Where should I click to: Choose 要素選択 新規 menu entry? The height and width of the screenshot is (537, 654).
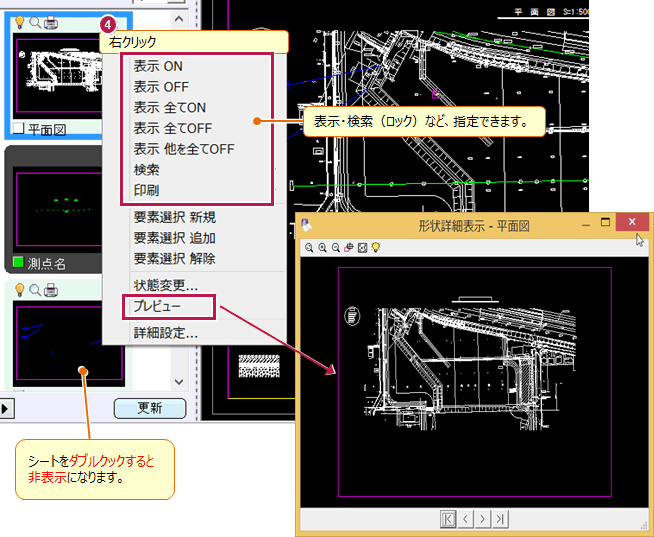(x=175, y=217)
